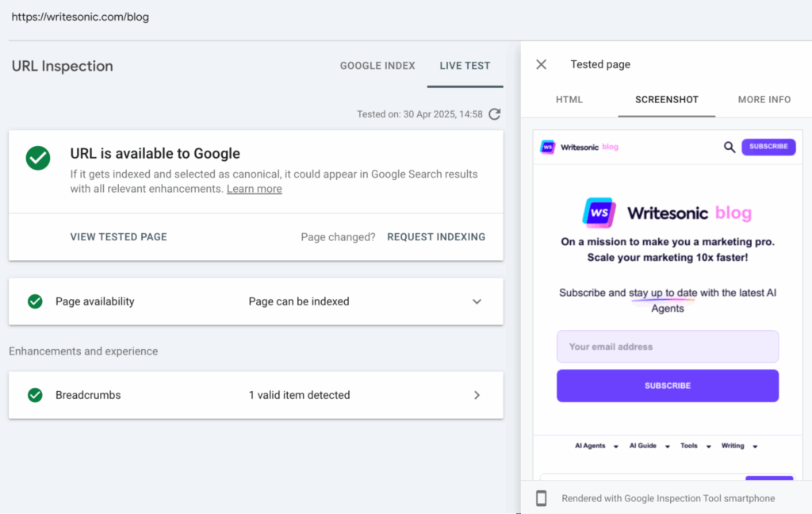Screen dimensions: 812x514
Task: Click the large WS logo in the blog hero
Action: click(x=599, y=213)
